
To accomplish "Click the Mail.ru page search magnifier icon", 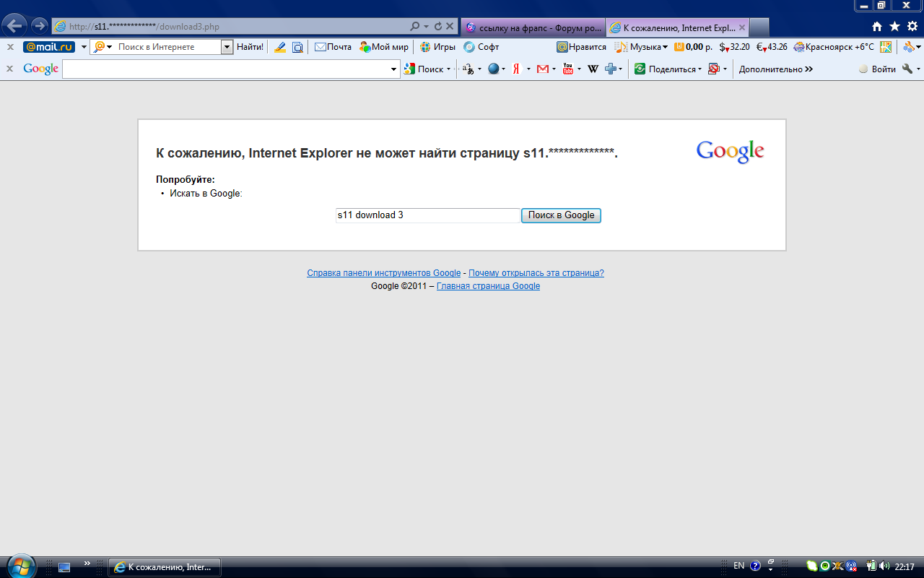I will click(x=297, y=47).
